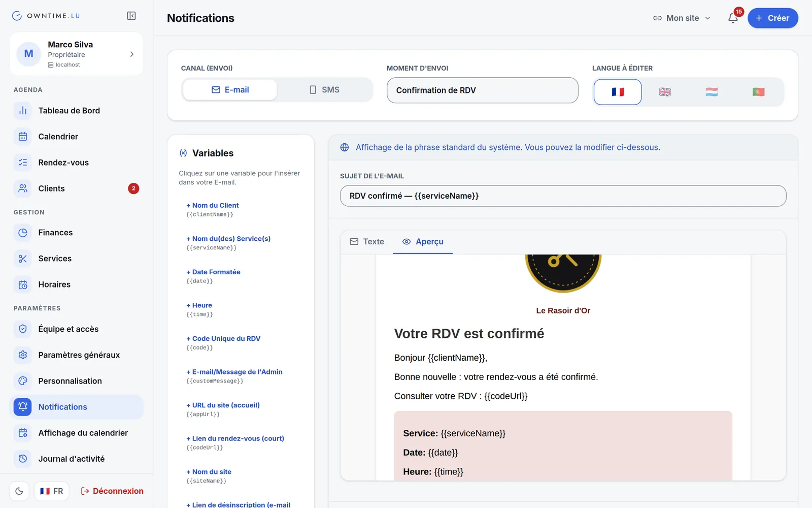This screenshot has width=812, height=508.
Task: Switch sending channel to SMS
Action: coord(324,90)
